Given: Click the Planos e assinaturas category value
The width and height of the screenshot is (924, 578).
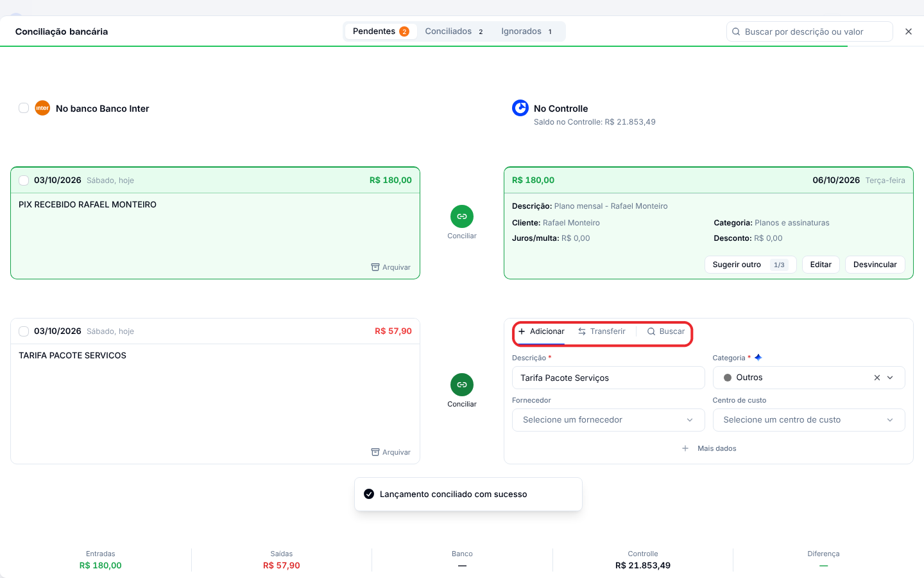Looking at the screenshot, I should 792,223.
